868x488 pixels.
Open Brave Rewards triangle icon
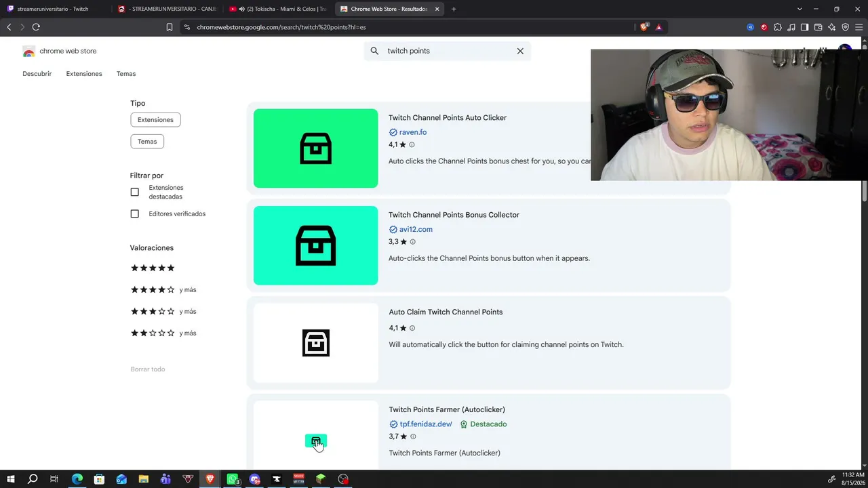click(658, 27)
